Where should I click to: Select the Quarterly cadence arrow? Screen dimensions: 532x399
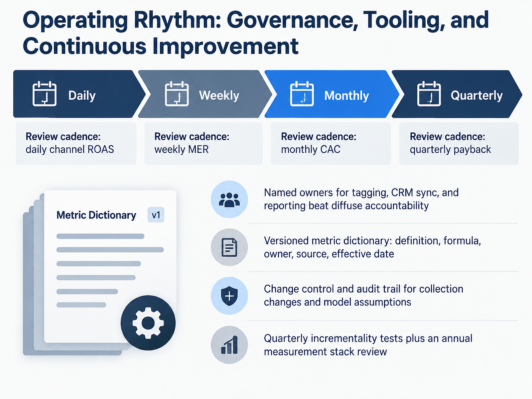(x=457, y=94)
